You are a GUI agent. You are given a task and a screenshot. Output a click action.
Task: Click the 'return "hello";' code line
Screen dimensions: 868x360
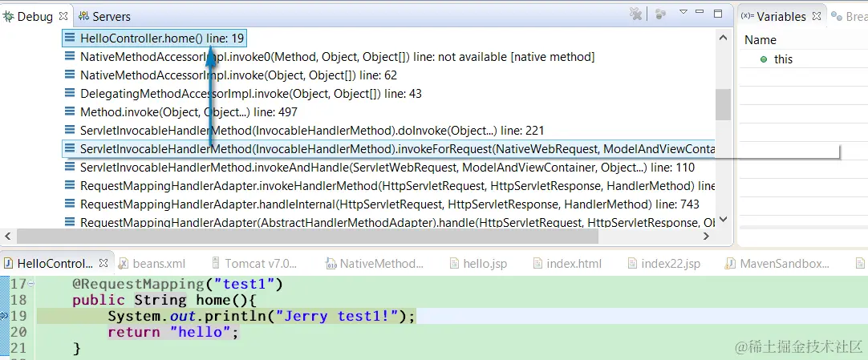point(172,333)
